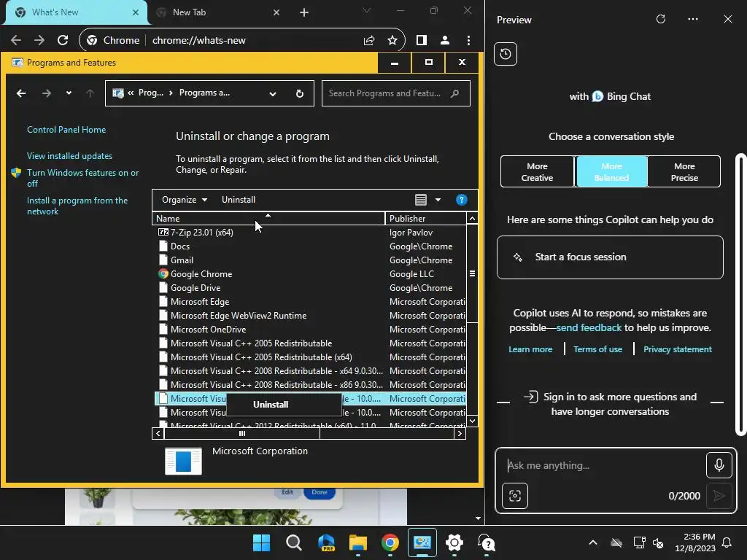Toggle the Chrome side panel icon
Viewport: 747px width, 560px height.
click(x=422, y=41)
